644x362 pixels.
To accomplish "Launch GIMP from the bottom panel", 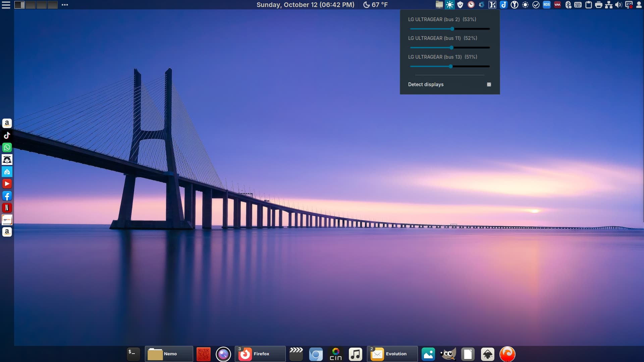I will coord(448,354).
